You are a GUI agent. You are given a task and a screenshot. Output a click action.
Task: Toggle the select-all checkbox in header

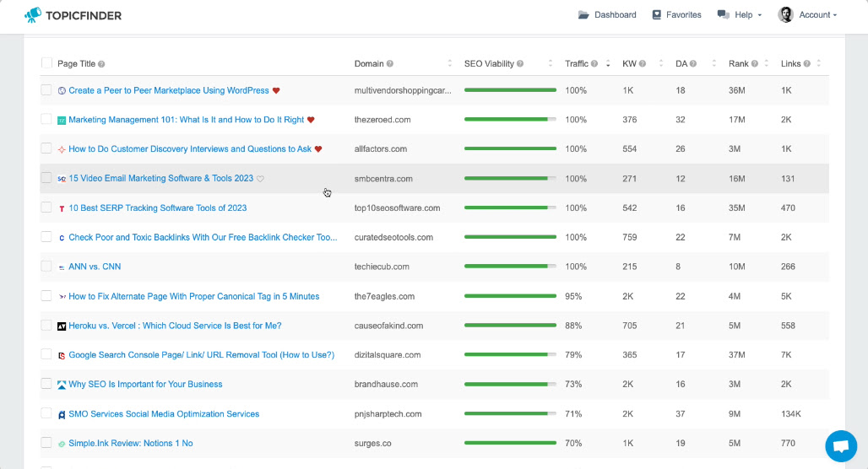point(46,63)
